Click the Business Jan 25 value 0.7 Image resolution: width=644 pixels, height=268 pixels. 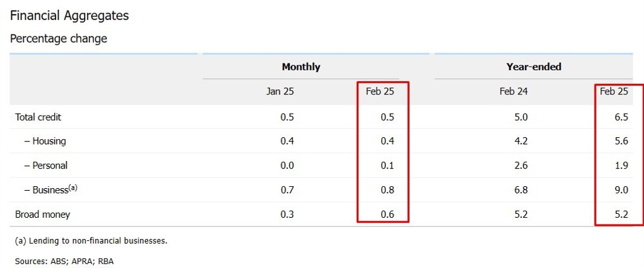pyautogui.click(x=287, y=190)
